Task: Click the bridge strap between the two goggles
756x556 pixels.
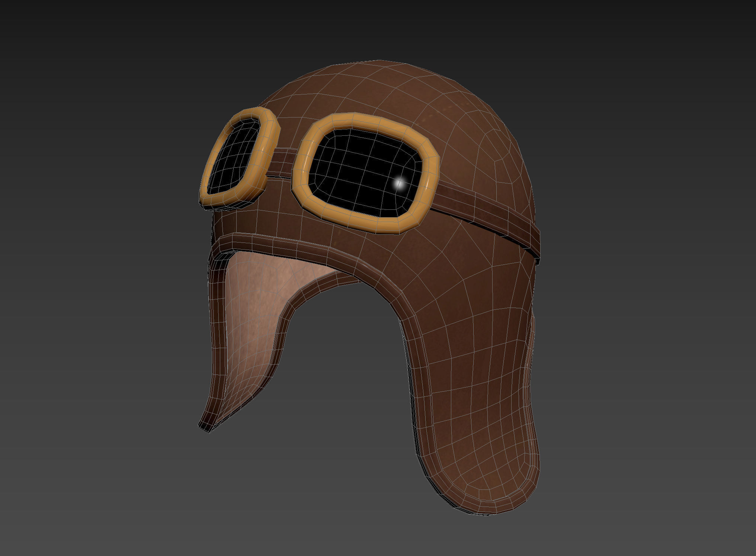Action: tap(282, 164)
